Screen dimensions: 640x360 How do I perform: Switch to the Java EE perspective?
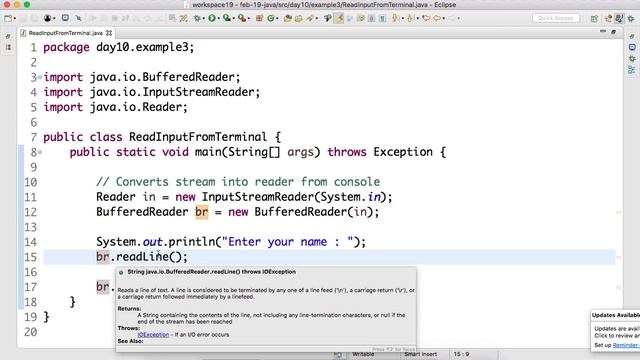tap(608, 19)
